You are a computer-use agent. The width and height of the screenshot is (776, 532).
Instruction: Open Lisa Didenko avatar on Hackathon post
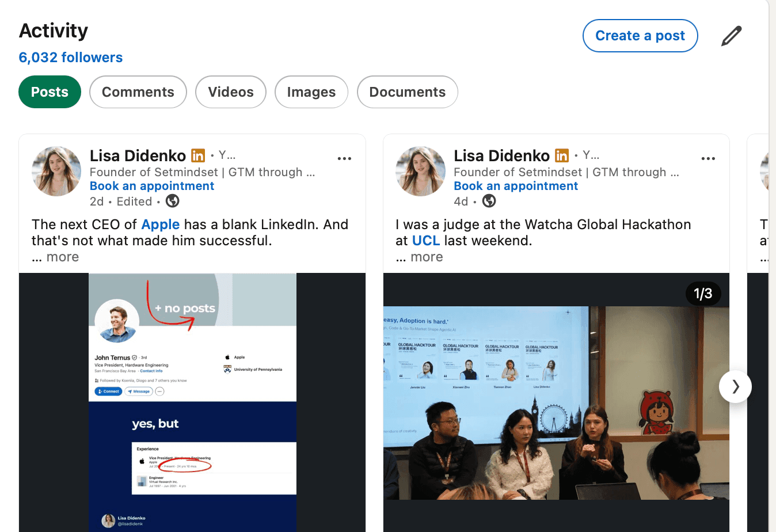coord(420,171)
